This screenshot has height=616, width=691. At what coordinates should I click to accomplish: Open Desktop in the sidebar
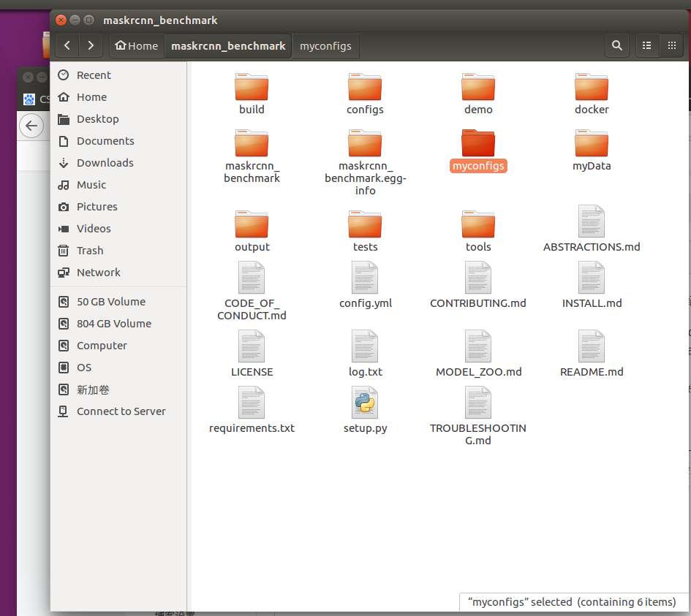click(x=118, y=119)
